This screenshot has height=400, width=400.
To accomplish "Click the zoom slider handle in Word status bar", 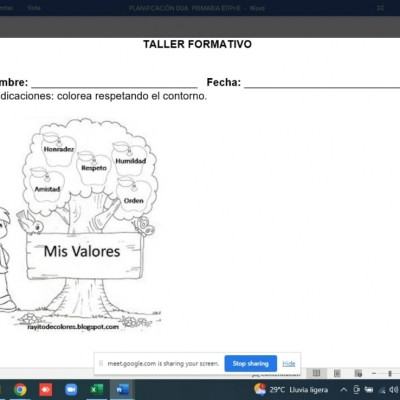I will pyautogui.click(x=389, y=373).
